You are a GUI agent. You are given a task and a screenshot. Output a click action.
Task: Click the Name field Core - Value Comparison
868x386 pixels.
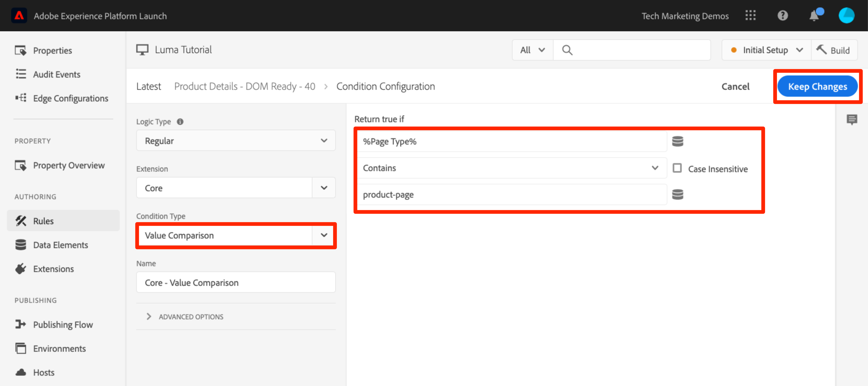(235, 282)
